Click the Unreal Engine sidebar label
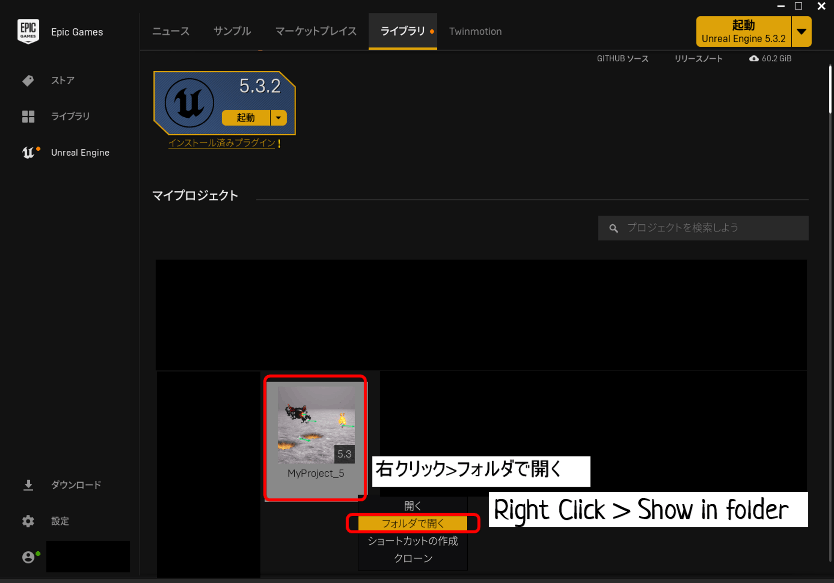834x583 pixels. tap(80, 153)
